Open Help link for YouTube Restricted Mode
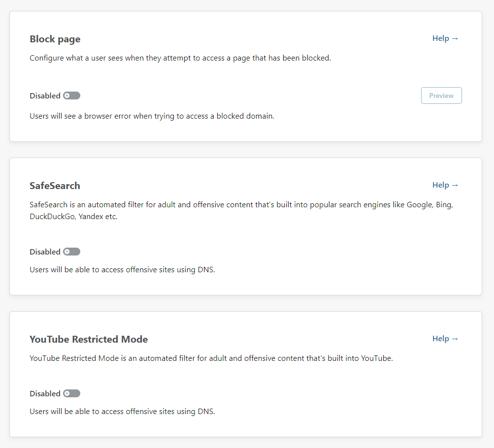This screenshot has width=494, height=448. [x=445, y=339]
